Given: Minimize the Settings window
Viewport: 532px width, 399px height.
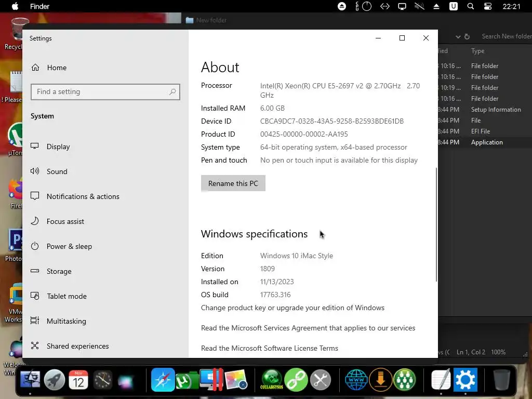Looking at the screenshot, I should 378,38.
